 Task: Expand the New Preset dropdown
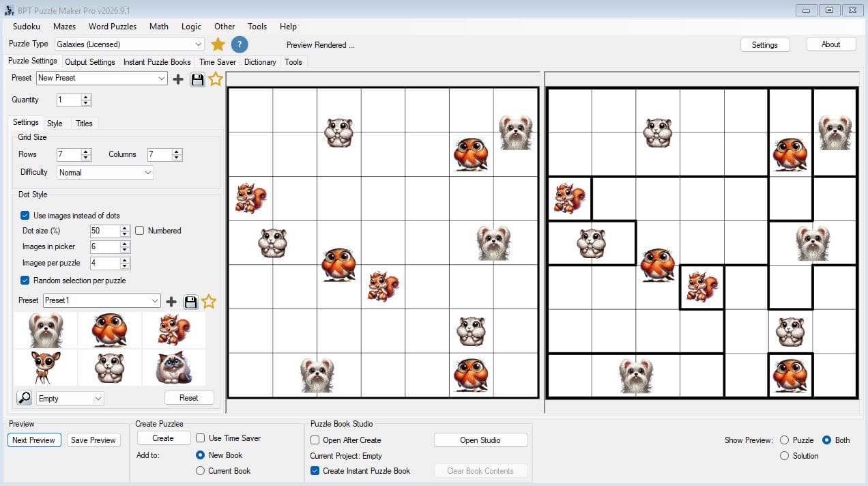coord(102,78)
